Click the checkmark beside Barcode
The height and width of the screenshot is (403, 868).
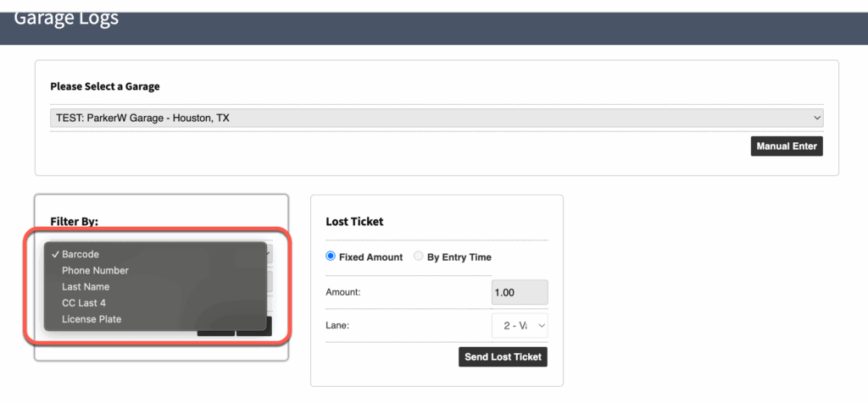tap(55, 254)
